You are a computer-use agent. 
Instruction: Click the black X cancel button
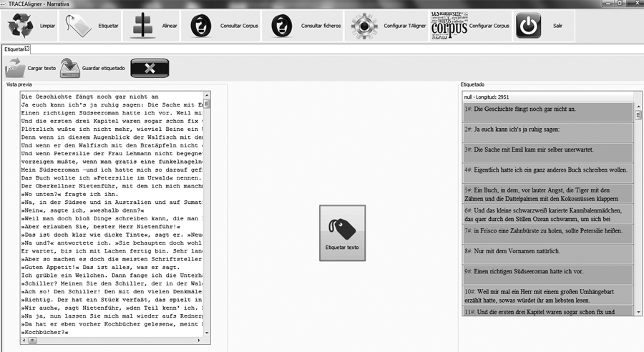click(x=150, y=68)
